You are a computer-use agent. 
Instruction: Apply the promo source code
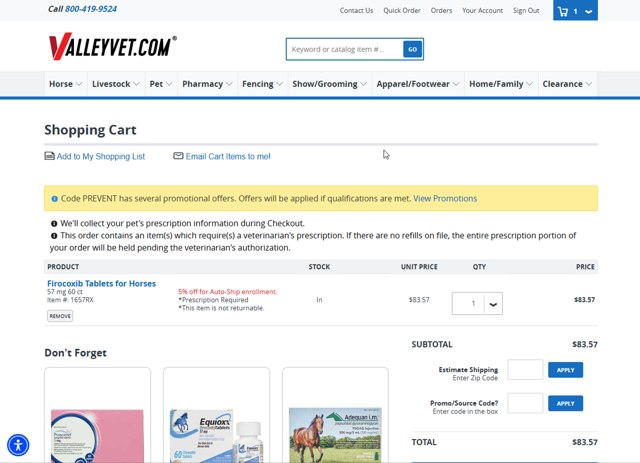tap(565, 404)
